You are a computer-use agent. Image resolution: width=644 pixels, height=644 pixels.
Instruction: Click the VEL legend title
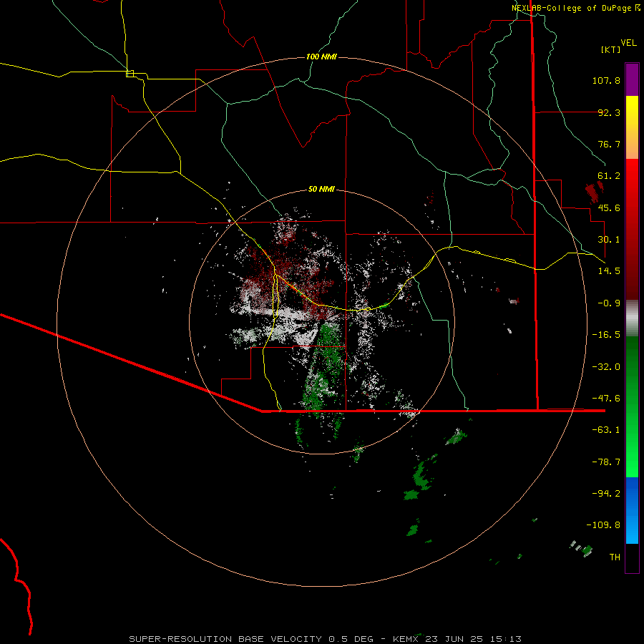click(628, 42)
